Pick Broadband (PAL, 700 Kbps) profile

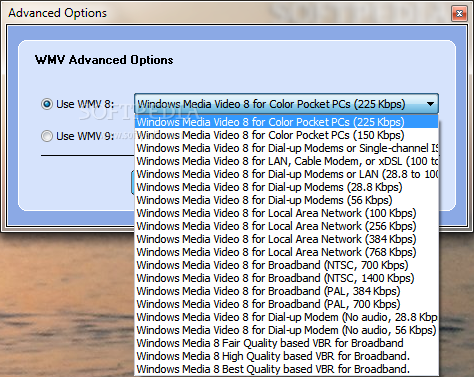[286, 304]
